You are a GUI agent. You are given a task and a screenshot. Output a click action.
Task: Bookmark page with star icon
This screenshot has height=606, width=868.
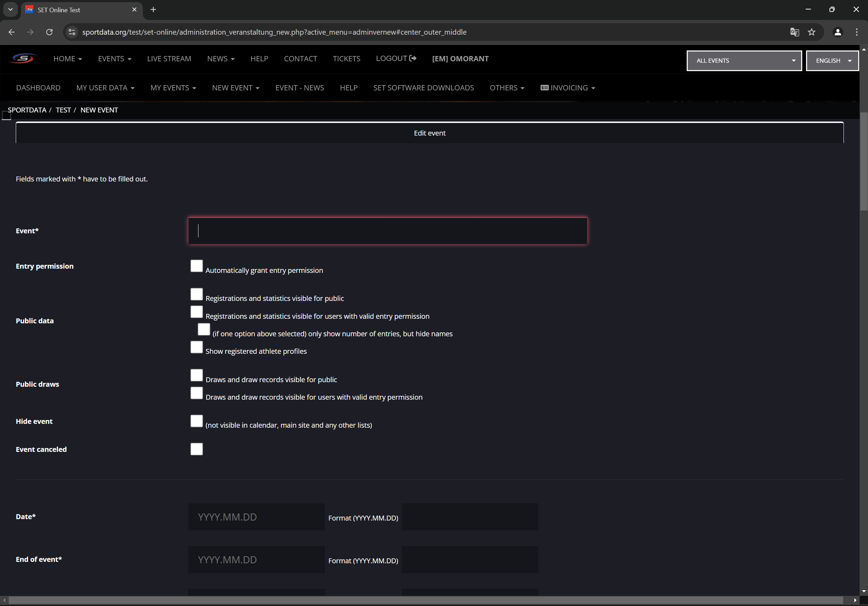point(812,32)
